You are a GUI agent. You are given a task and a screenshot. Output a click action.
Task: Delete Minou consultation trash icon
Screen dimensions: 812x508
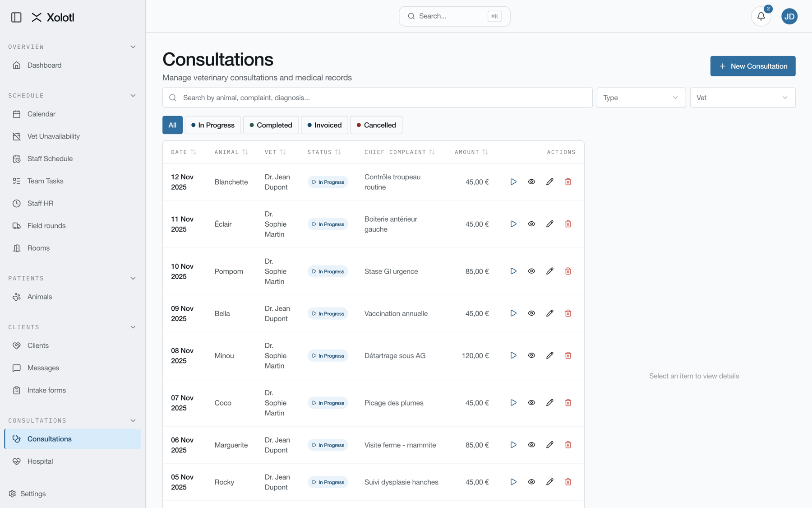point(568,355)
